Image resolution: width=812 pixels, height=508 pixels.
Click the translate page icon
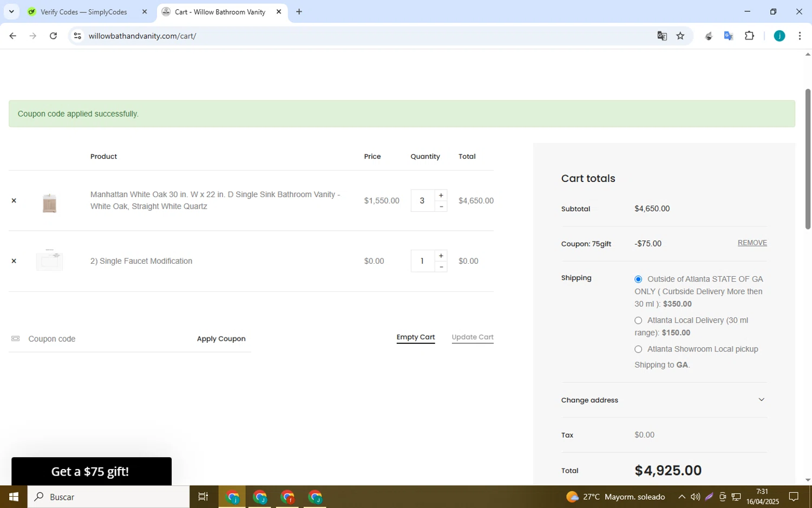click(662, 36)
